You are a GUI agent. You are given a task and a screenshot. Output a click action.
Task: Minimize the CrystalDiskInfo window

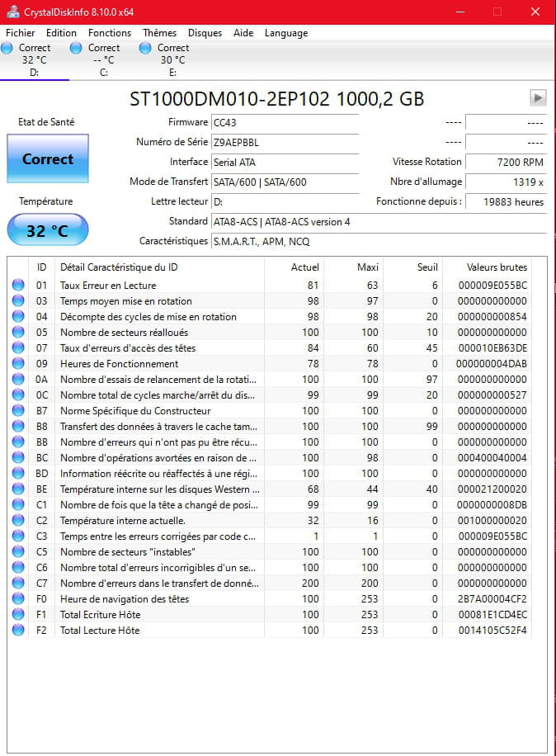(x=460, y=12)
